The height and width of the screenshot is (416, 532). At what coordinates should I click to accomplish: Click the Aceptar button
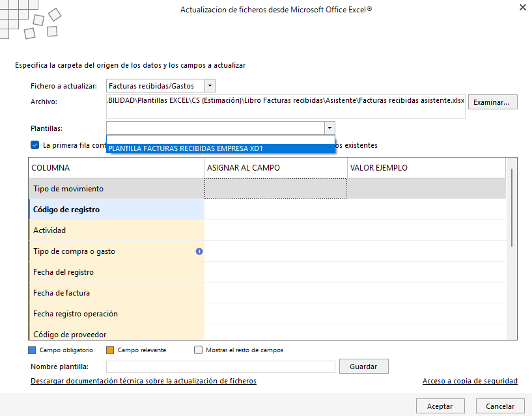pyautogui.click(x=440, y=406)
